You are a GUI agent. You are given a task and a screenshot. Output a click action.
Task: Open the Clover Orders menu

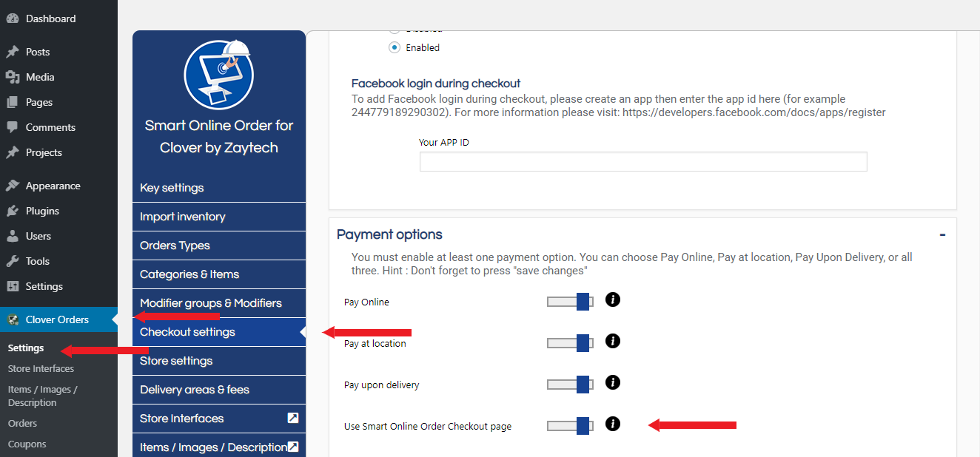pos(58,319)
